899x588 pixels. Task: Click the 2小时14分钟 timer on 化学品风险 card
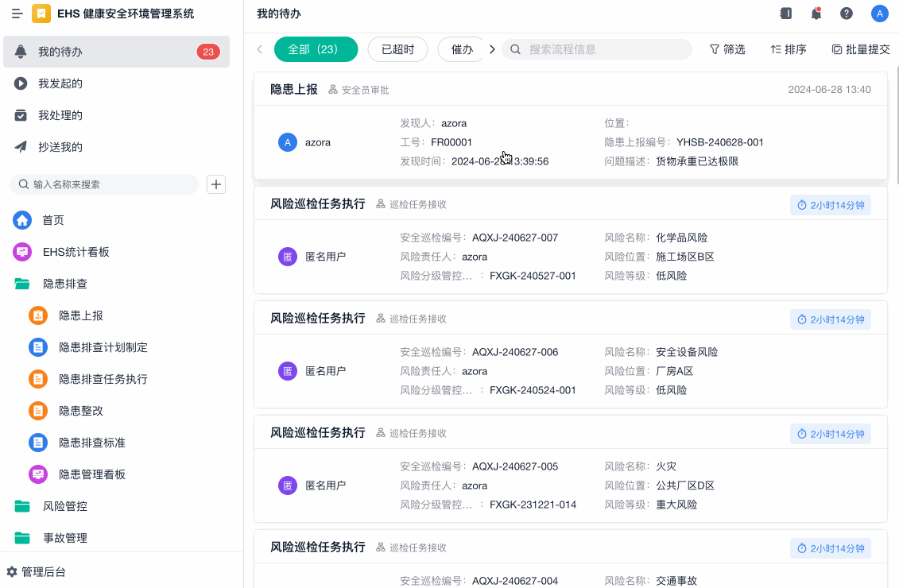[x=831, y=205]
